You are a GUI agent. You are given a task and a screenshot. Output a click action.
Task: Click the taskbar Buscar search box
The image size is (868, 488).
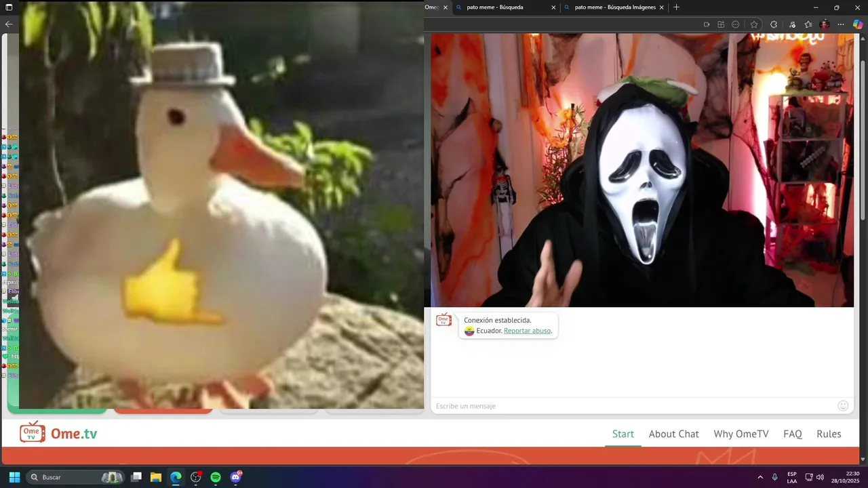[x=76, y=477]
